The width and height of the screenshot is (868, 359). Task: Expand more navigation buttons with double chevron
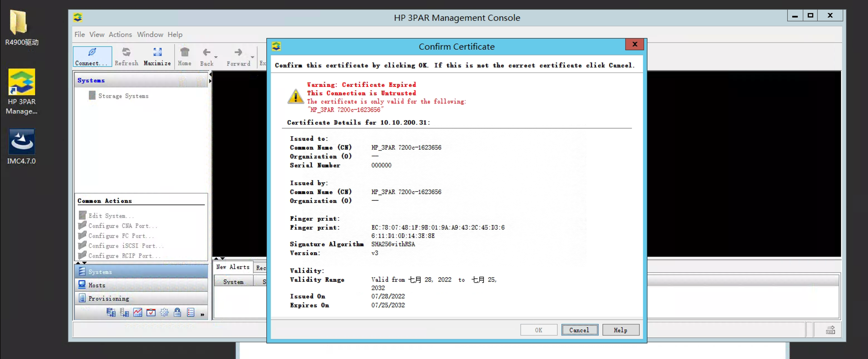coord(202,314)
